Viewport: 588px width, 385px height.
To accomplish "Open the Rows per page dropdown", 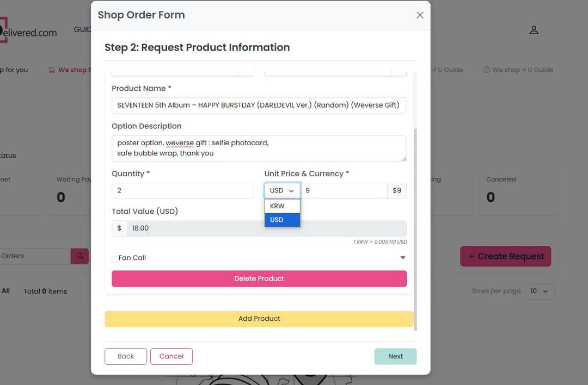I will 540,291.
